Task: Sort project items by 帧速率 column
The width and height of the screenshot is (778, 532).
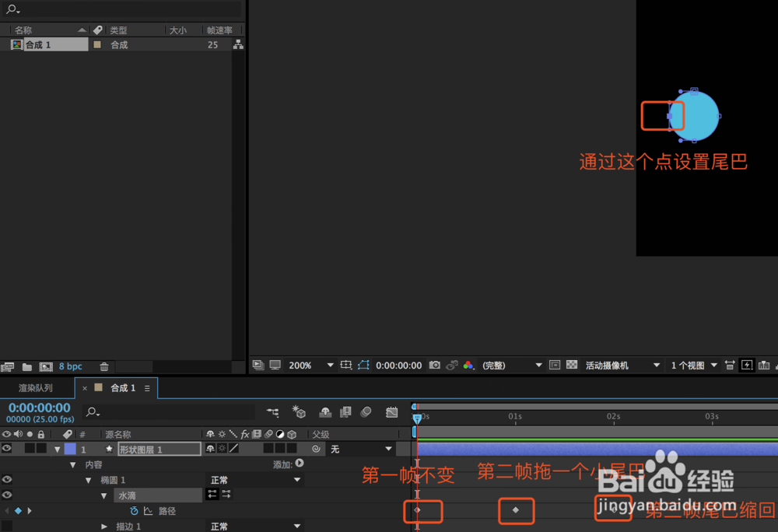Action: click(x=220, y=30)
